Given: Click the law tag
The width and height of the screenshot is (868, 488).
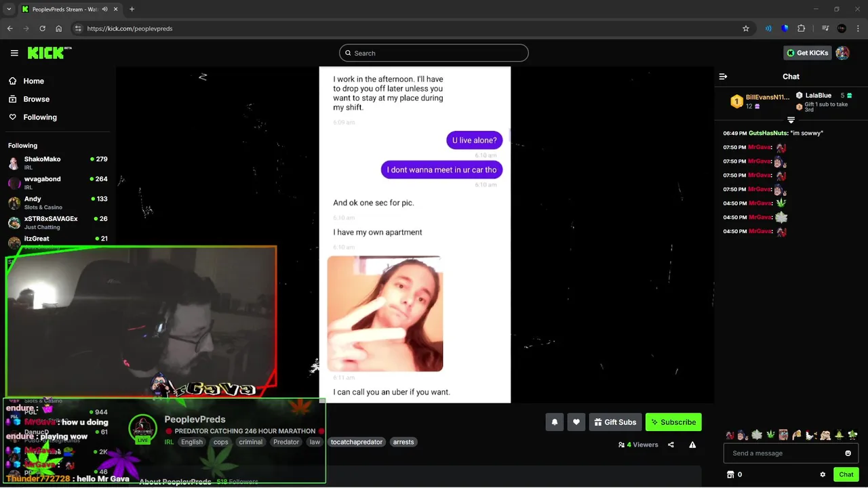Looking at the screenshot, I should click(x=315, y=442).
